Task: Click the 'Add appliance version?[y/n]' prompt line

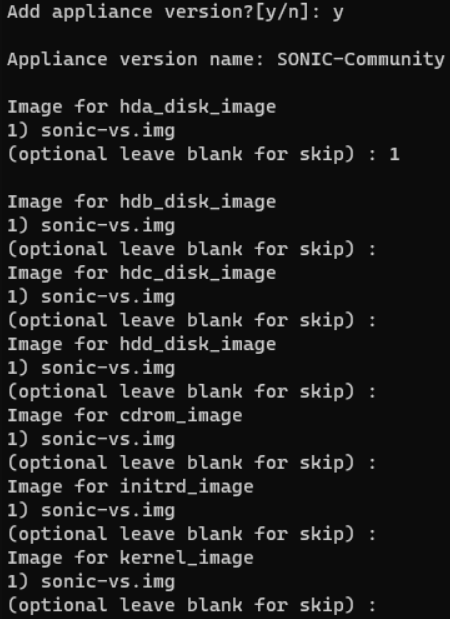Action: tap(175, 12)
